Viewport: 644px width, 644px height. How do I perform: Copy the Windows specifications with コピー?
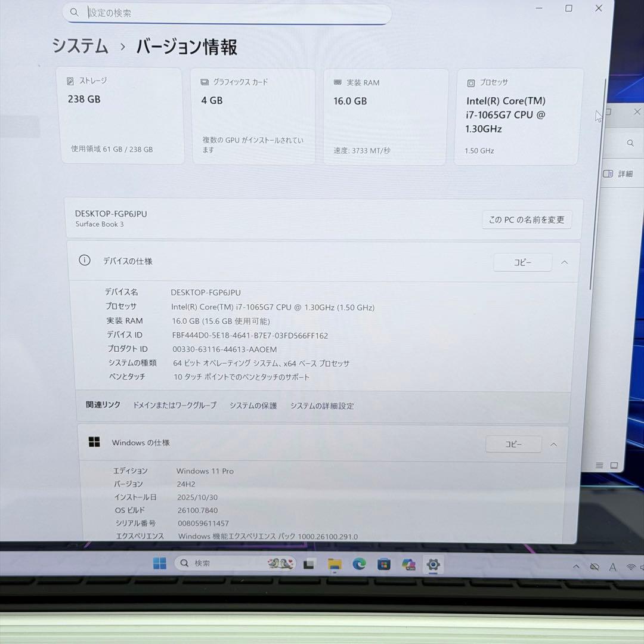tap(513, 444)
